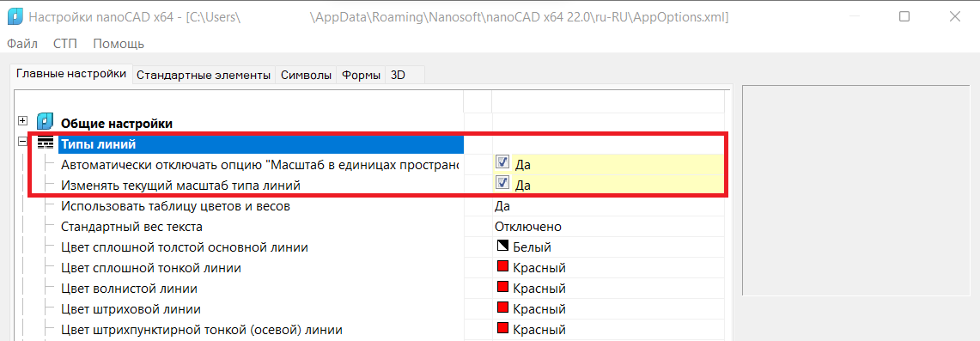The image size is (980, 341).
Task: Switch to the 3D tab
Action: point(399,76)
